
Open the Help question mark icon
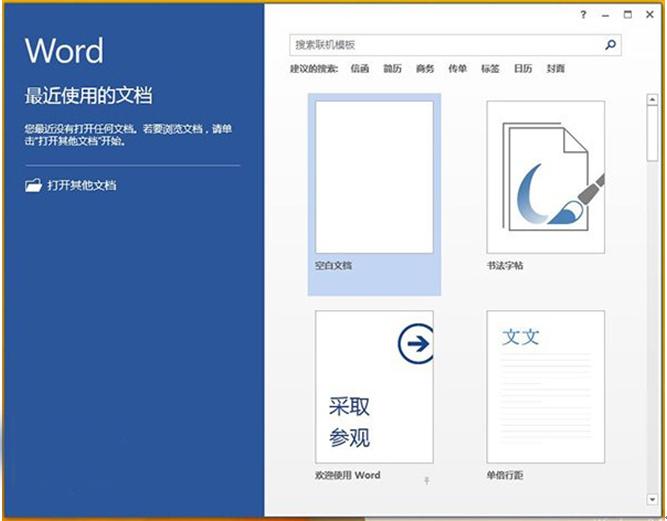[583, 15]
